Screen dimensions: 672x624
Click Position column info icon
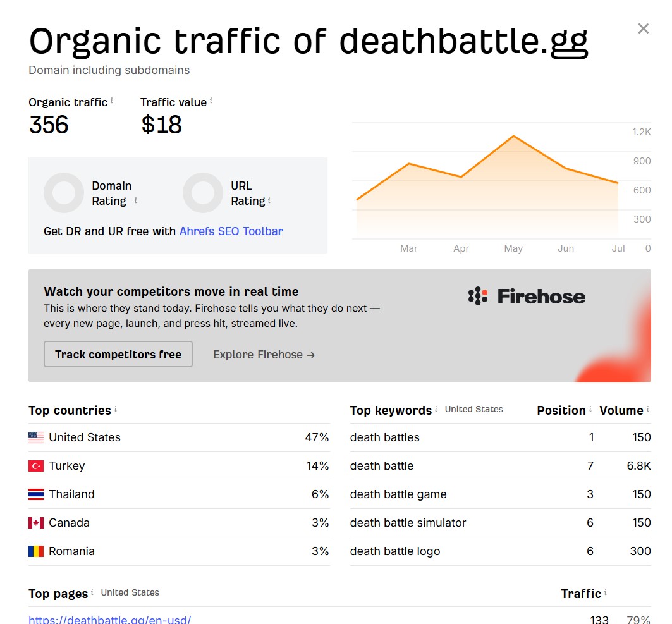pyautogui.click(x=590, y=409)
